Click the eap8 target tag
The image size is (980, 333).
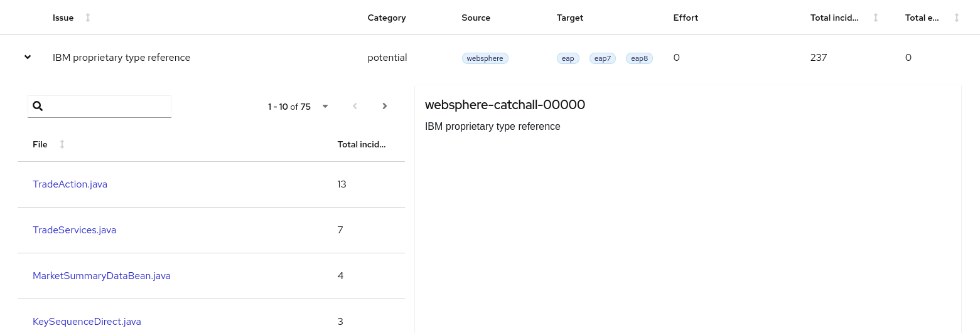[639, 58]
